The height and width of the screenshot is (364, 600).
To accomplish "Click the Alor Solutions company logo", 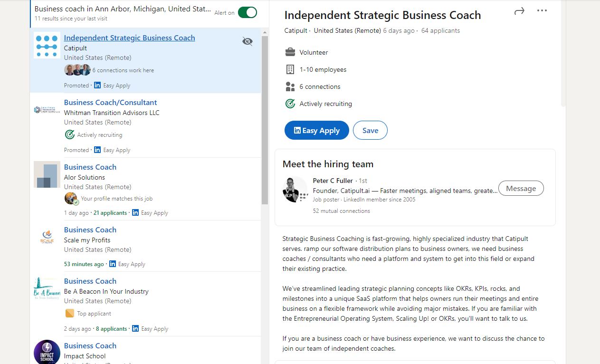I will [x=47, y=174].
